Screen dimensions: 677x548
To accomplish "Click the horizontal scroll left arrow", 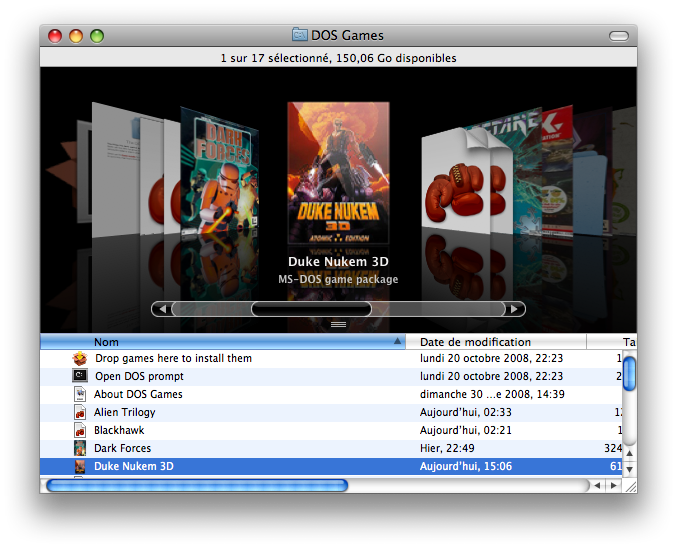I will pyautogui.click(x=598, y=485).
